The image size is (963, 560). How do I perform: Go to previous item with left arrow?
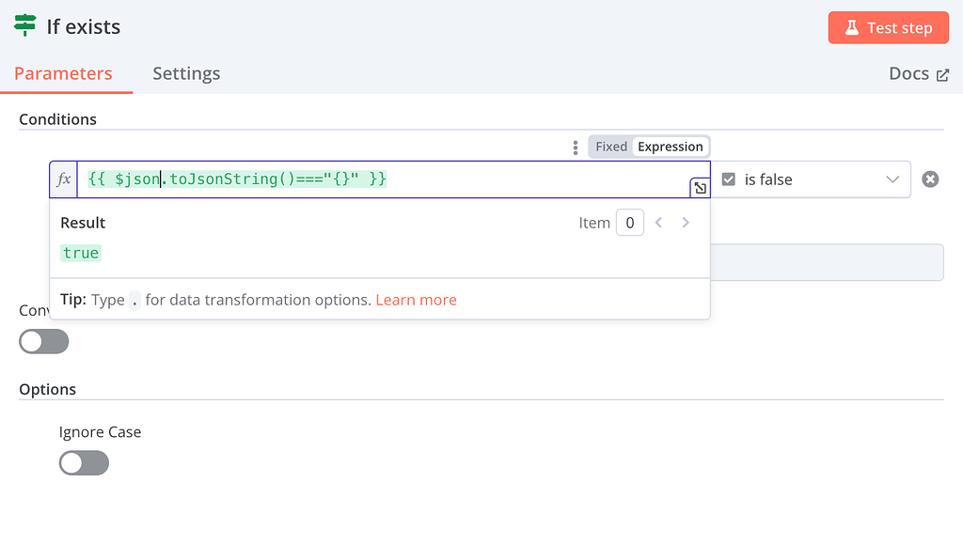coord(658,223)
